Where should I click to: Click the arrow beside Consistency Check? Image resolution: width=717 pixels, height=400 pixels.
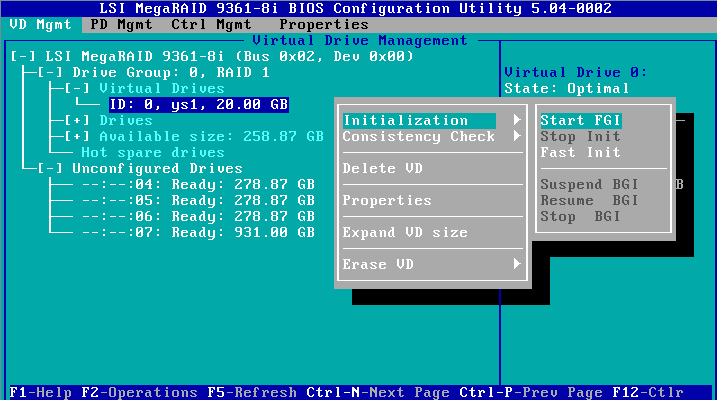[517, 136]
